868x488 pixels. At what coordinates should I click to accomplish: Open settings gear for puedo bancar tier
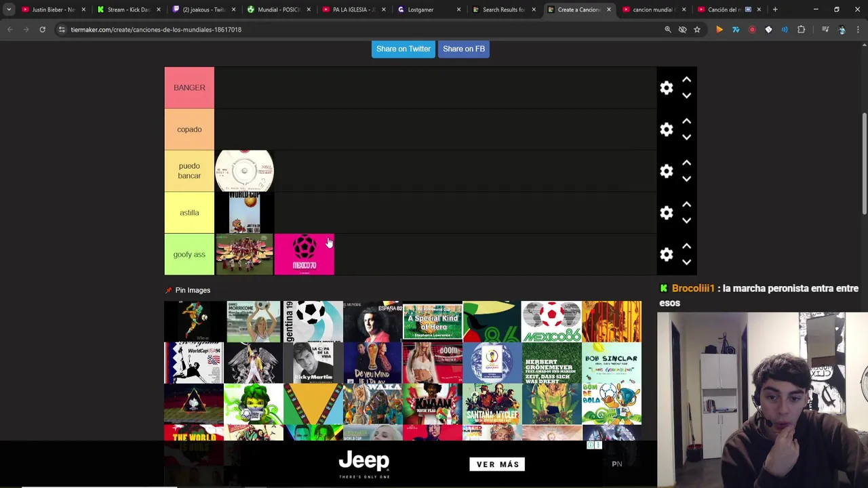[667, 171]
